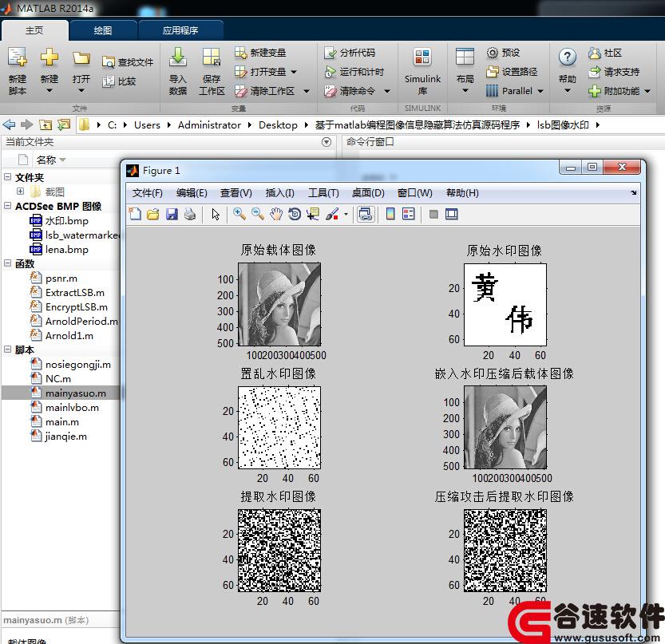Click Open File icon in Figure 1 toolbar
Image resolution: width=665 pixels, height=644 pixels.
[x=153, y=214]
